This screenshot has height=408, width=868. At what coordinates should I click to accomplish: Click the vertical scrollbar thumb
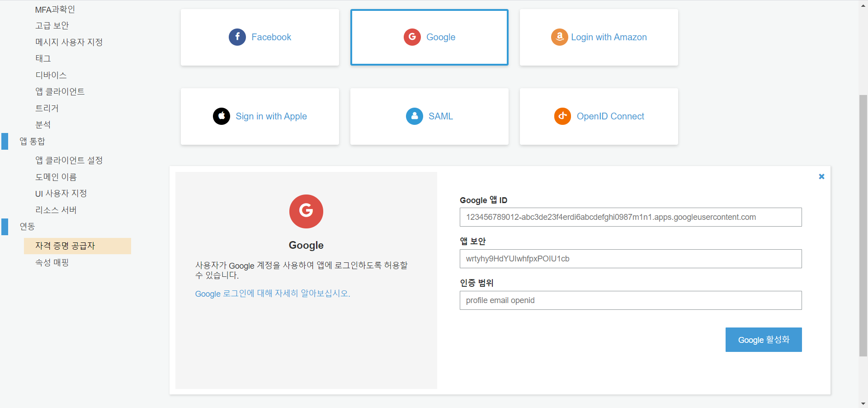[863, 225]
